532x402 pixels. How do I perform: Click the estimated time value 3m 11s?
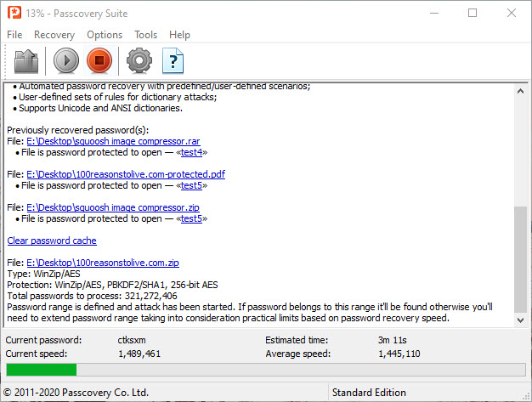click(x=393, y=340)
